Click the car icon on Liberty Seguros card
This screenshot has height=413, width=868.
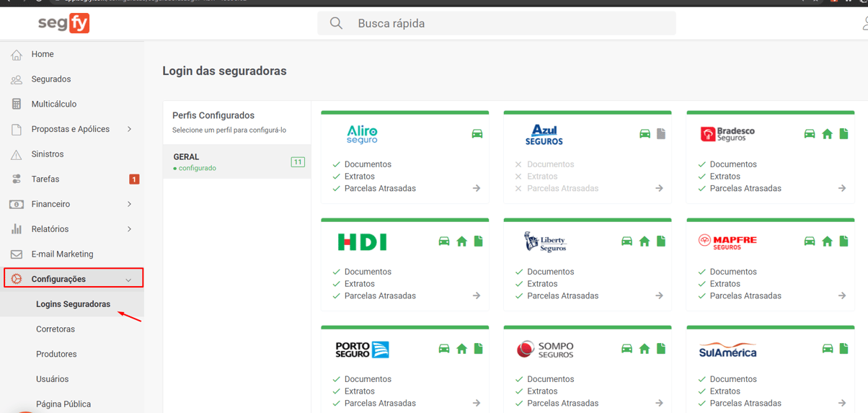pyautogui.click(x=626, y=241)
